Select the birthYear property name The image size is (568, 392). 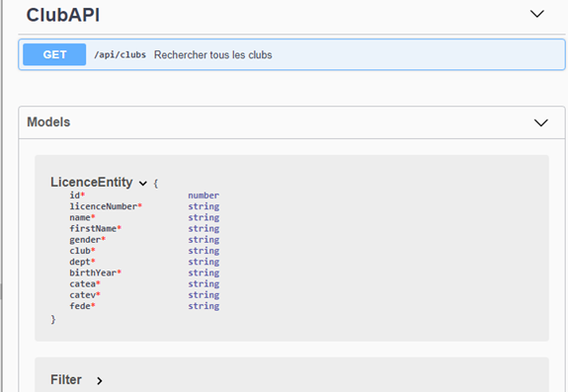click(93, 273)
